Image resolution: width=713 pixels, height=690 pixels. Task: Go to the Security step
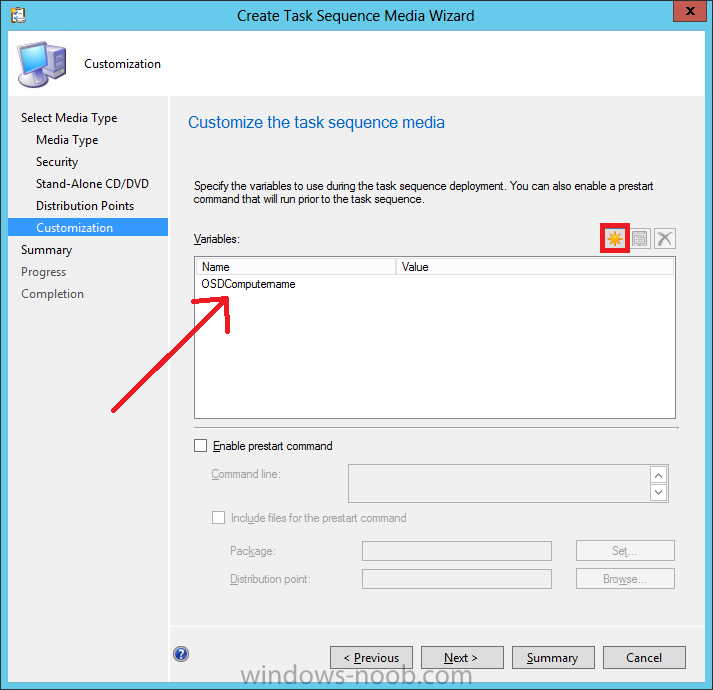click(57, 162)
